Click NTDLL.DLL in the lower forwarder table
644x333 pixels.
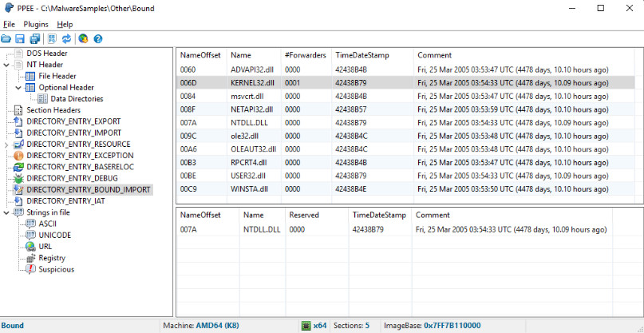[262, 229]
